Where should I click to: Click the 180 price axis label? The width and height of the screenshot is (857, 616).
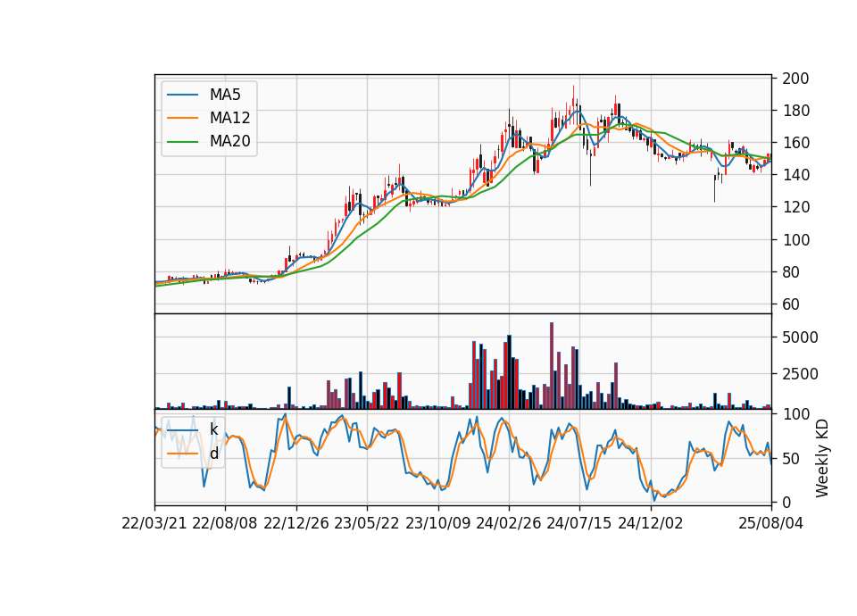pyautogui.click(x=795, y=111)
